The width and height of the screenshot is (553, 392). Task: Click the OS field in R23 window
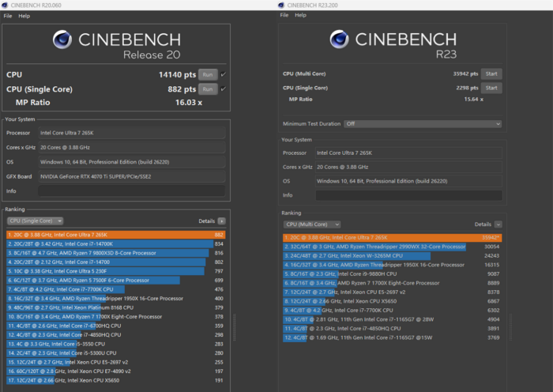pos(408,181)
